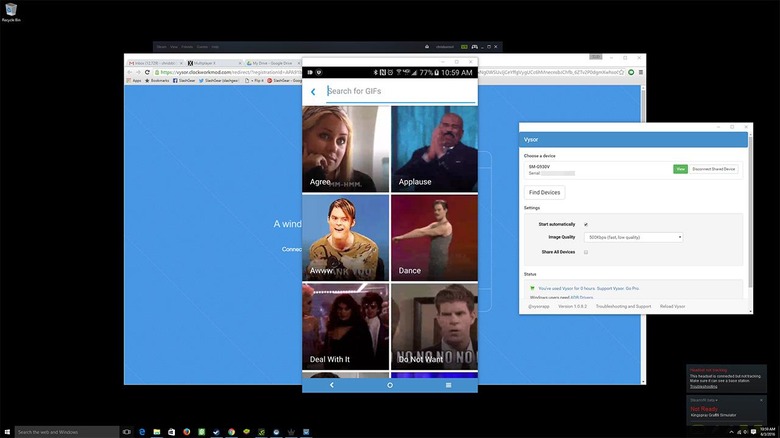Open the Troubleshooting and Support link

click(x=623, y=307)
